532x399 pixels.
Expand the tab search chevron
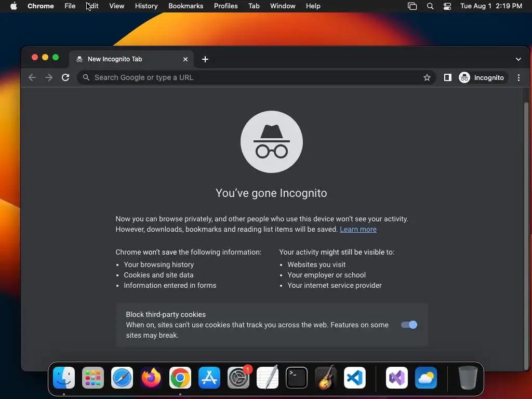[518, 59]
